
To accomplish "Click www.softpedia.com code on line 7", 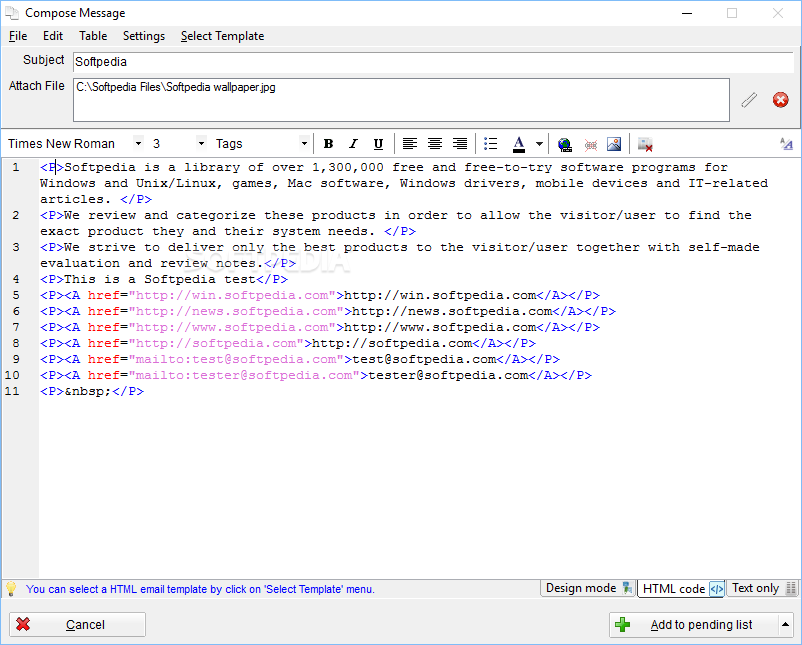I will 320,327.
